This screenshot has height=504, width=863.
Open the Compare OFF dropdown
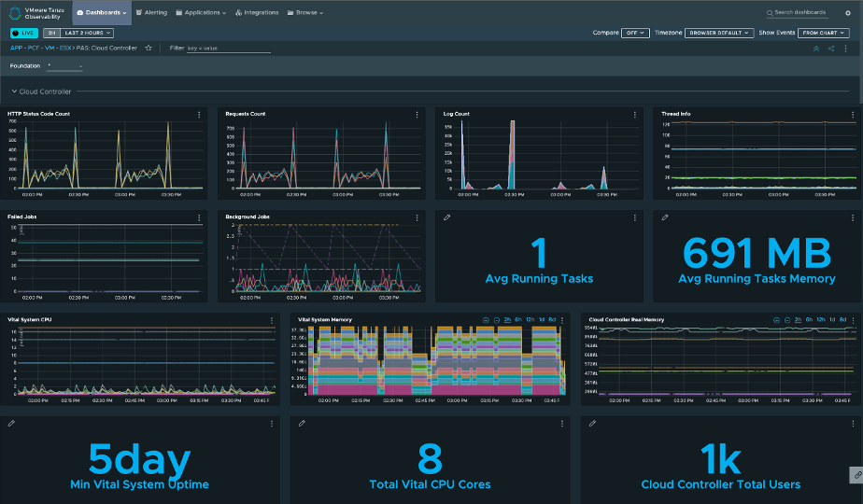click(635, 33)
